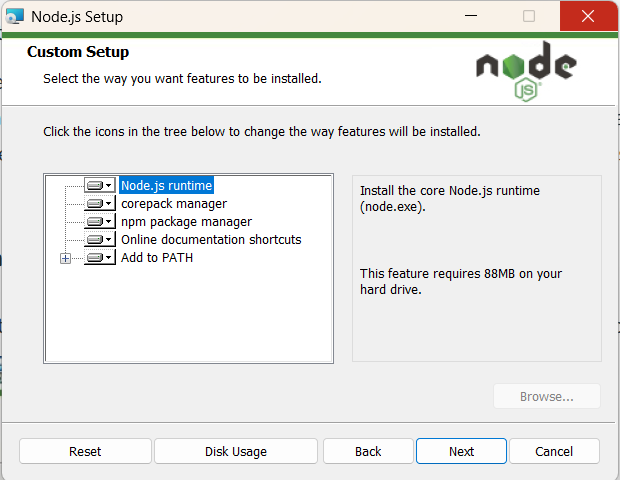Select the Add to PATH tree item
This screenshot has width=620, height=480.
coord(157,258)
